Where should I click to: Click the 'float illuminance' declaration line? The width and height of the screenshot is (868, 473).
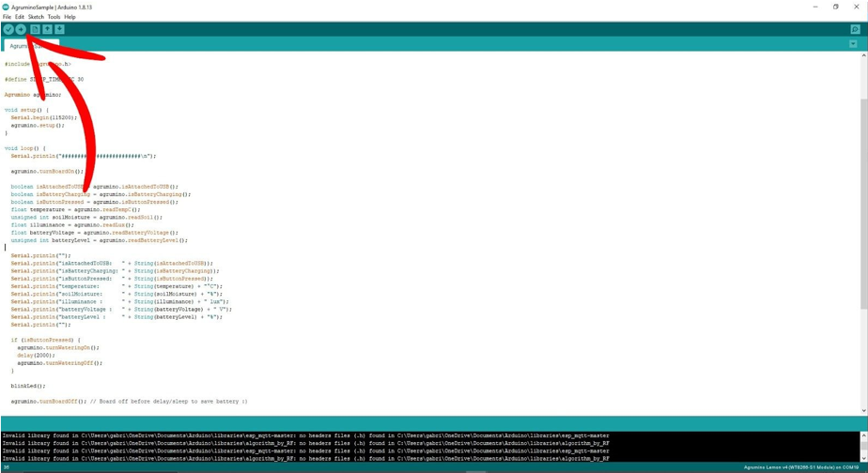click(72, 225)
